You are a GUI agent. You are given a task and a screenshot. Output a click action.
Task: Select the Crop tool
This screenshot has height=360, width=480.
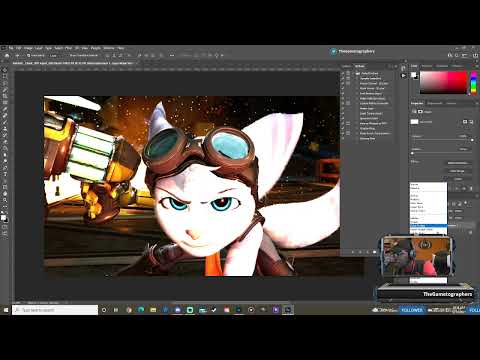5,96
